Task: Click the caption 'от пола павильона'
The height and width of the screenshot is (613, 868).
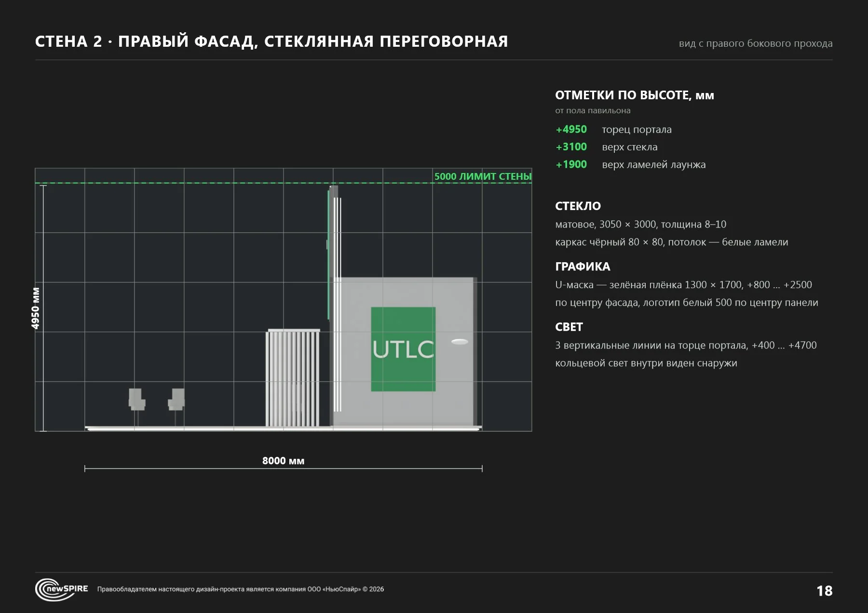Action: coord(593,110)
